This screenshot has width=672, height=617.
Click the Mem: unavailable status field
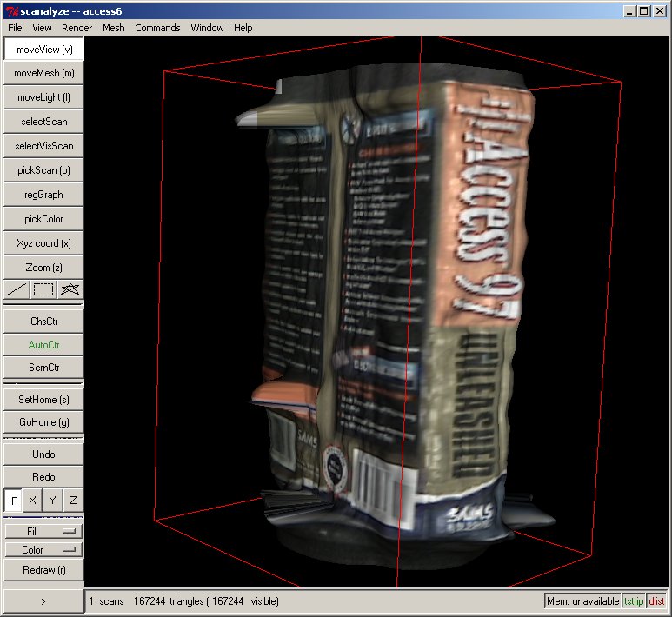[582, 601]
